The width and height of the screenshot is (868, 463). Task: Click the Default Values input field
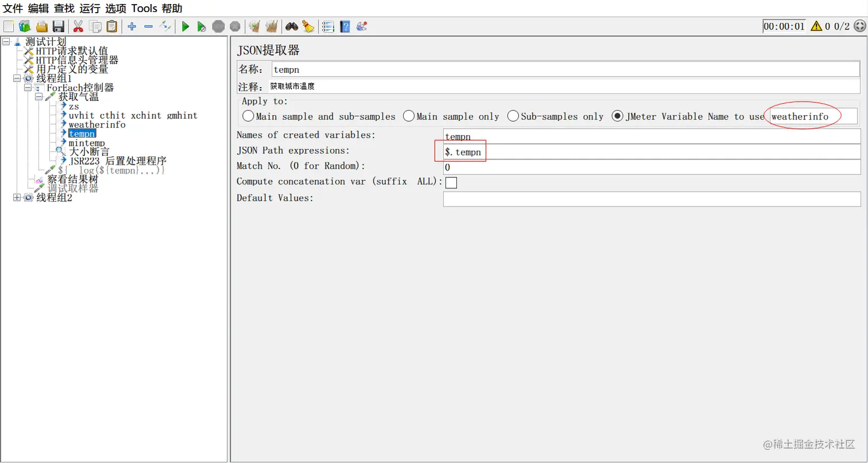[x=652, y=199]
